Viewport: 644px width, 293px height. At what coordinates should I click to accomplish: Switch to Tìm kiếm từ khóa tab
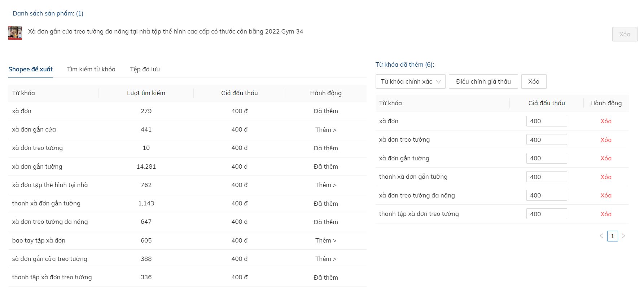point(91,69)
